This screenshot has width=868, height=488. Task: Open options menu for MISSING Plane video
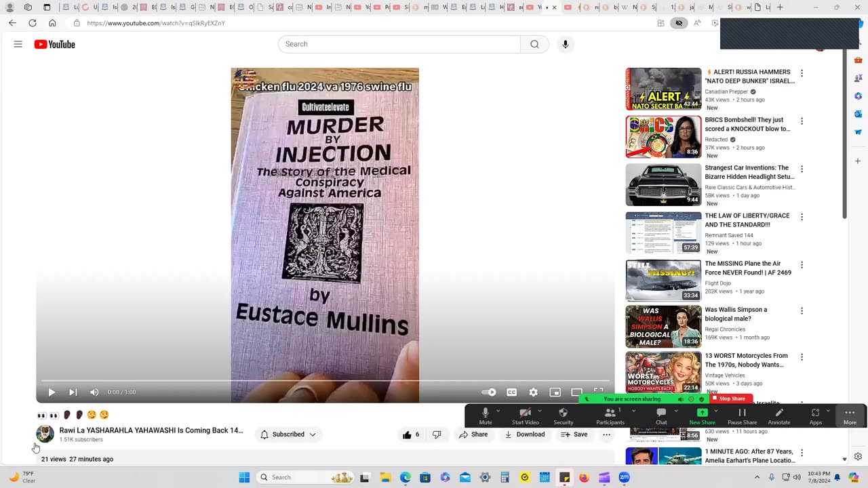click(802, 265)
